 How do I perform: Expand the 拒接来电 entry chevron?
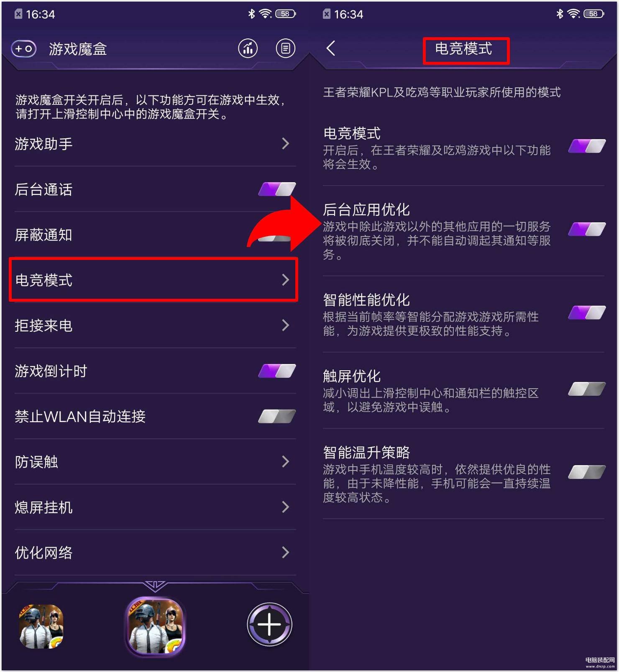pos(285,325)
